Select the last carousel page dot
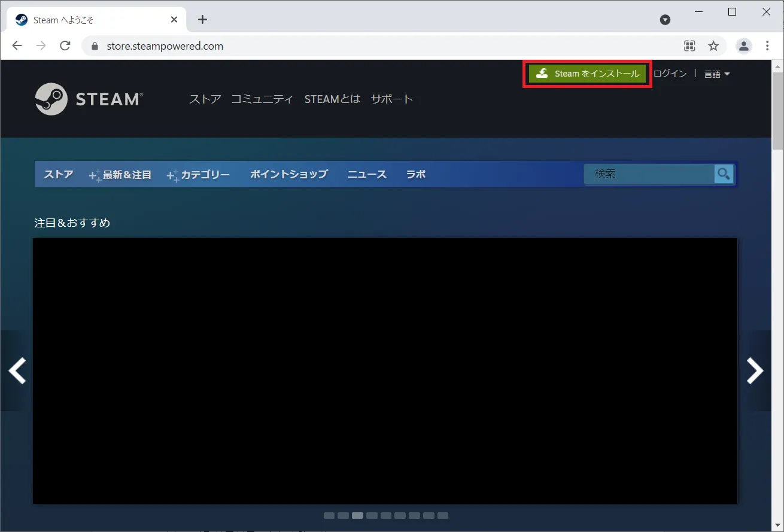The image size is (784, 532). coord(443,515)
